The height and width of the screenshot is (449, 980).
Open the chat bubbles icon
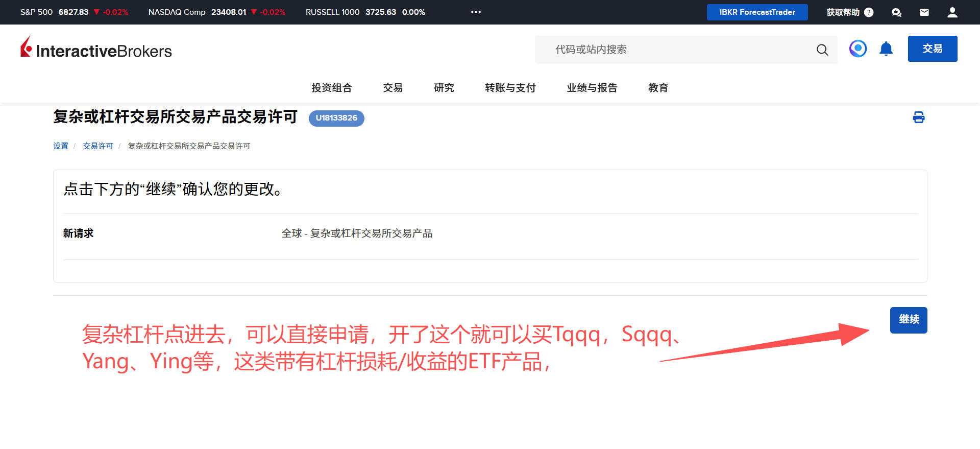896,12
